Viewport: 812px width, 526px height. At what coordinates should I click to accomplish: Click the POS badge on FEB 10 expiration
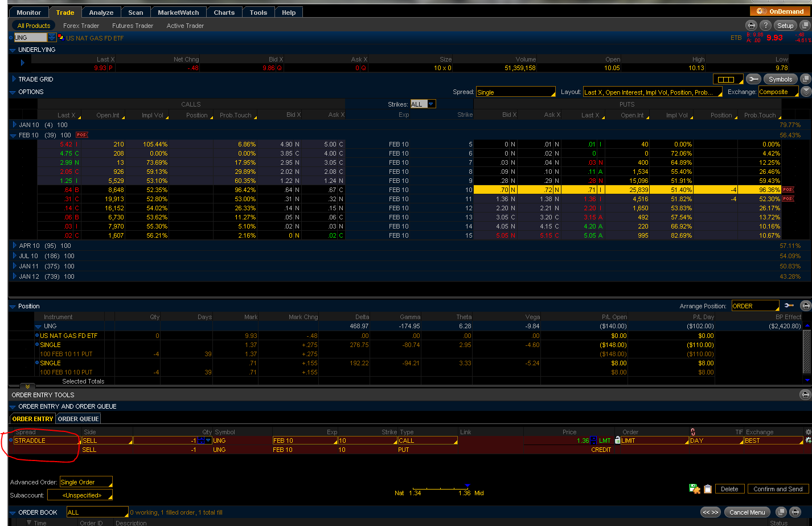82,135
